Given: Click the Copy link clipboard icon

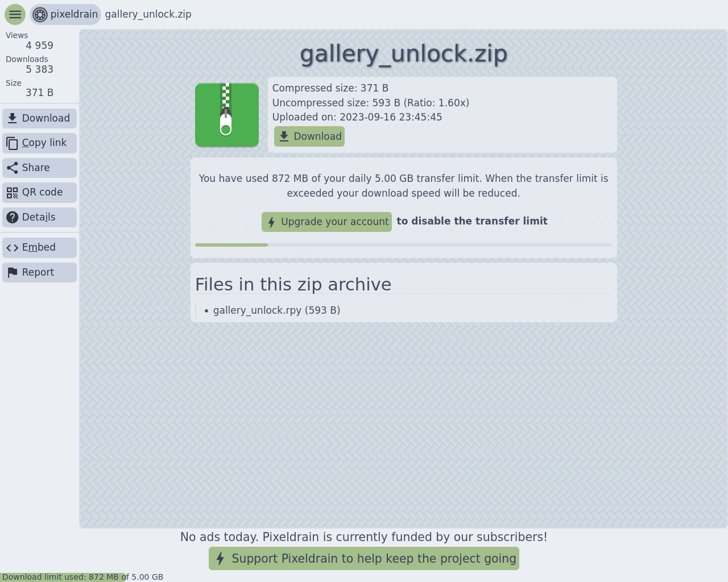Looking at the screenshot, I should tap(13, 143).
